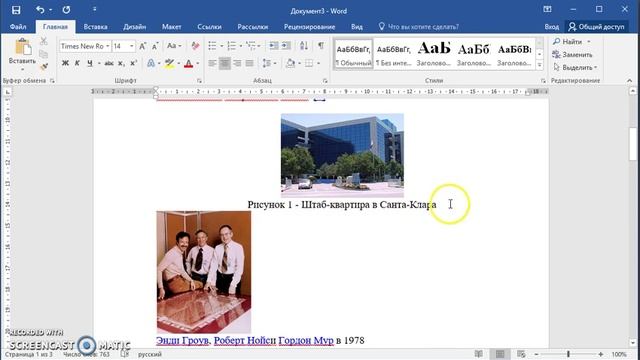
Task: Undo the last action
Action: click(40, 9)
